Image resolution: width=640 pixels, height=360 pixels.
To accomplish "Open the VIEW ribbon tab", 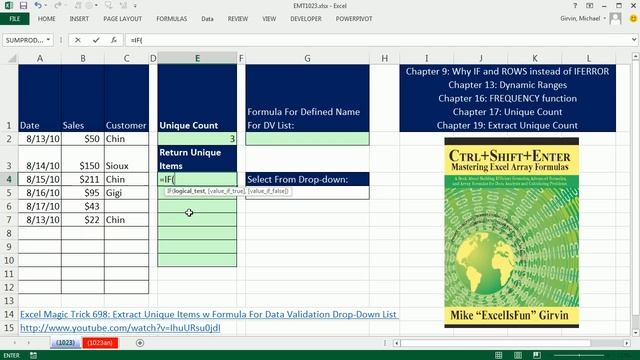I will coord(269,19).
